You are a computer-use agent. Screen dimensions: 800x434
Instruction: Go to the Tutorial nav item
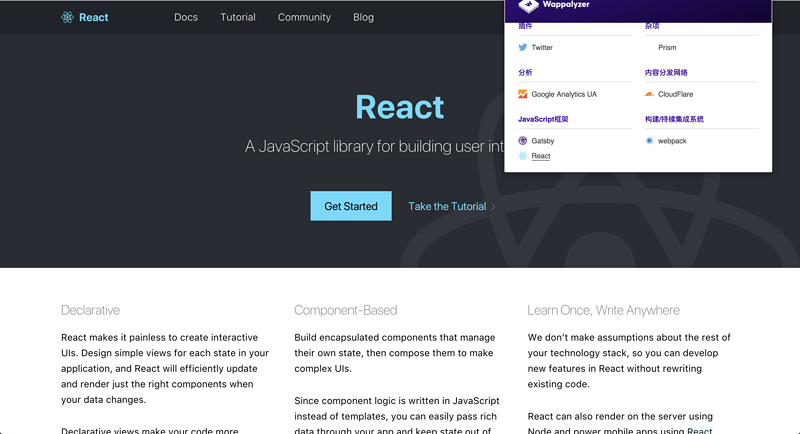click(x=238, y=17)
